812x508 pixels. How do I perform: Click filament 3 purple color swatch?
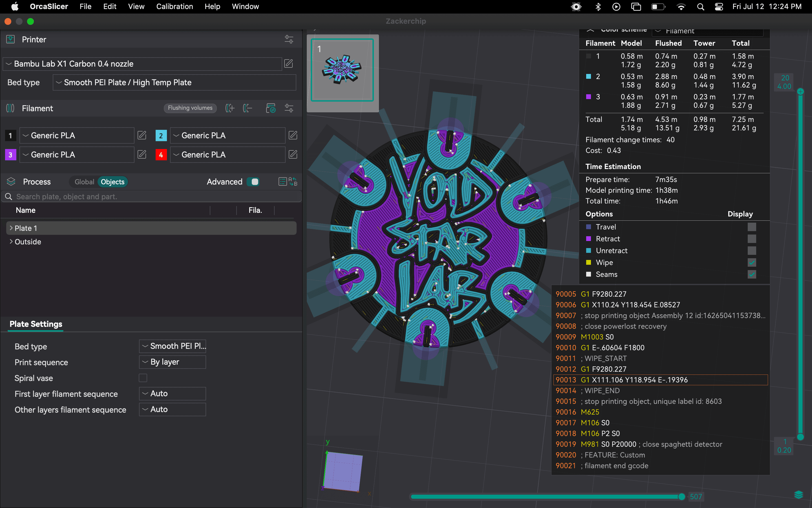10,155
